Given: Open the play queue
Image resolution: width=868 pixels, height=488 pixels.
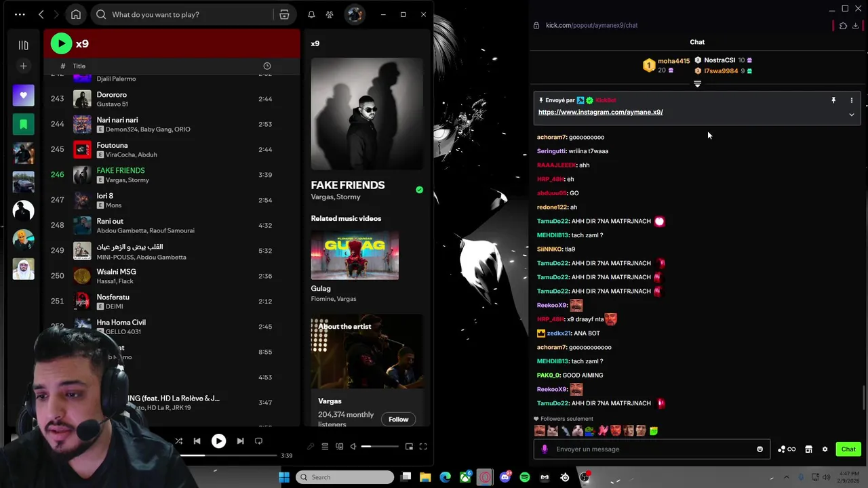Looking at the screenshot, I should tap(325, 447).
